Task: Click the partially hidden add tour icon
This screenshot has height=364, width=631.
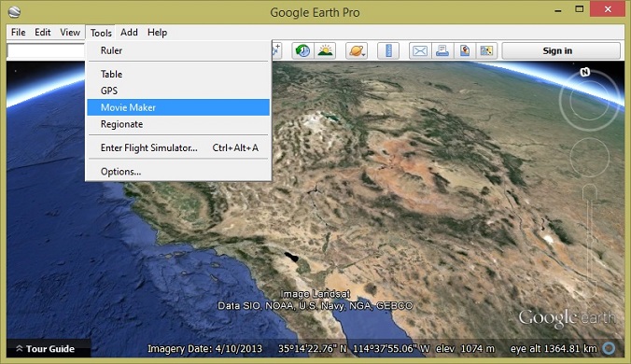Action: 277,50
